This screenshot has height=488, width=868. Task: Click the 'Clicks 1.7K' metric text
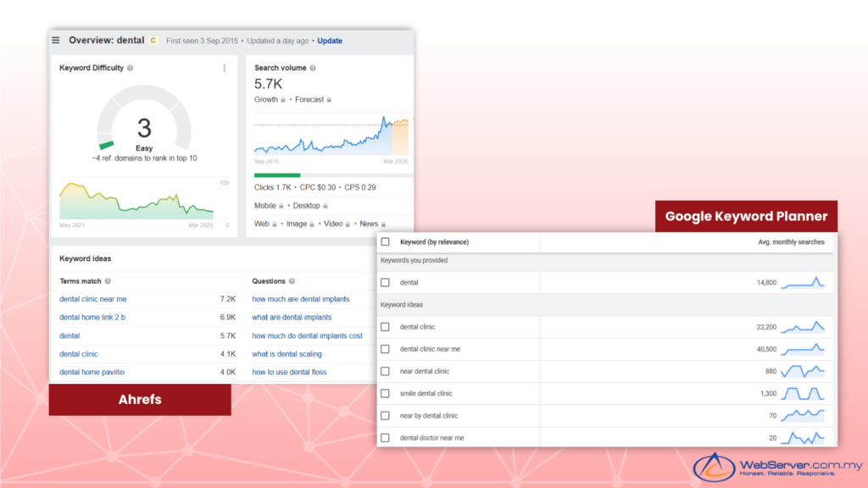[272, 187]
